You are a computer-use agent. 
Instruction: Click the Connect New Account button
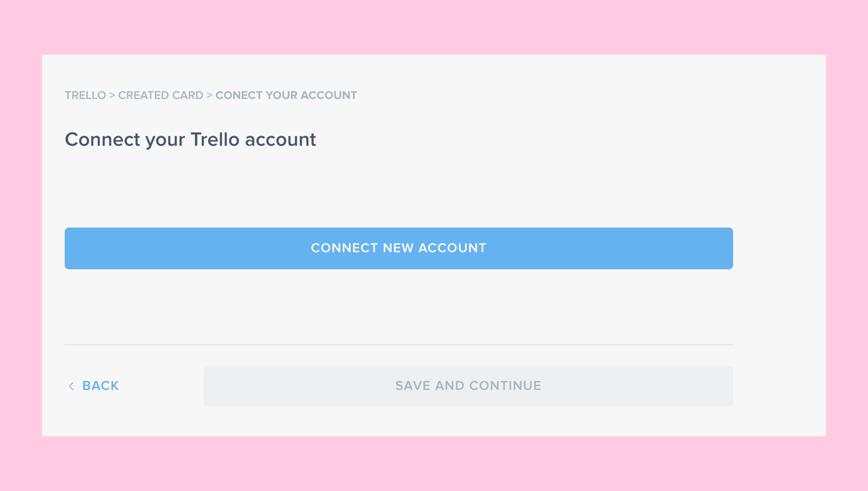point(399,248)
